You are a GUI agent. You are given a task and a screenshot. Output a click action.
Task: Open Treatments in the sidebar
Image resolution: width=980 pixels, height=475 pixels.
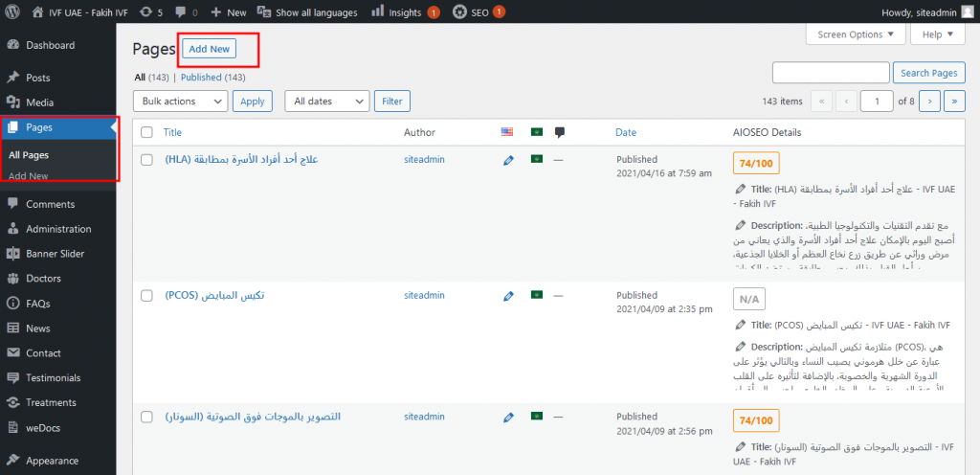coord(51,402)
